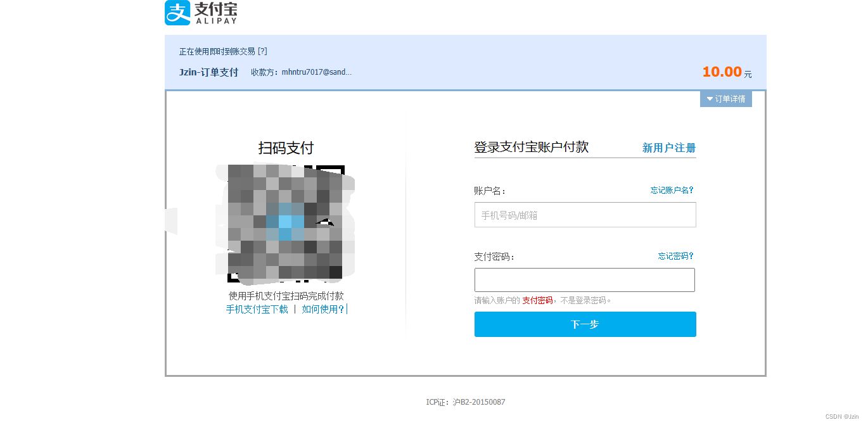Open the [?] help link for instant transactions
Image resolution: width=868 pixels, height=425 pixels.
click(262, 51)
